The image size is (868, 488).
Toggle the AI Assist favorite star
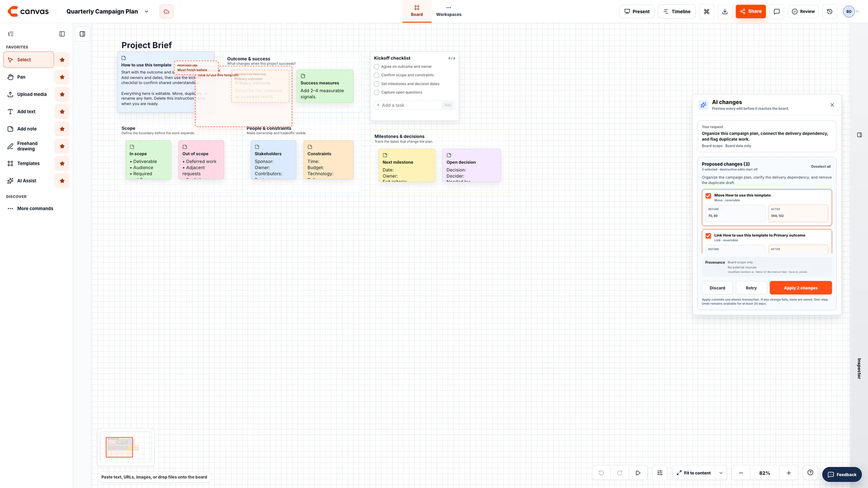click(x=62, y=181)
